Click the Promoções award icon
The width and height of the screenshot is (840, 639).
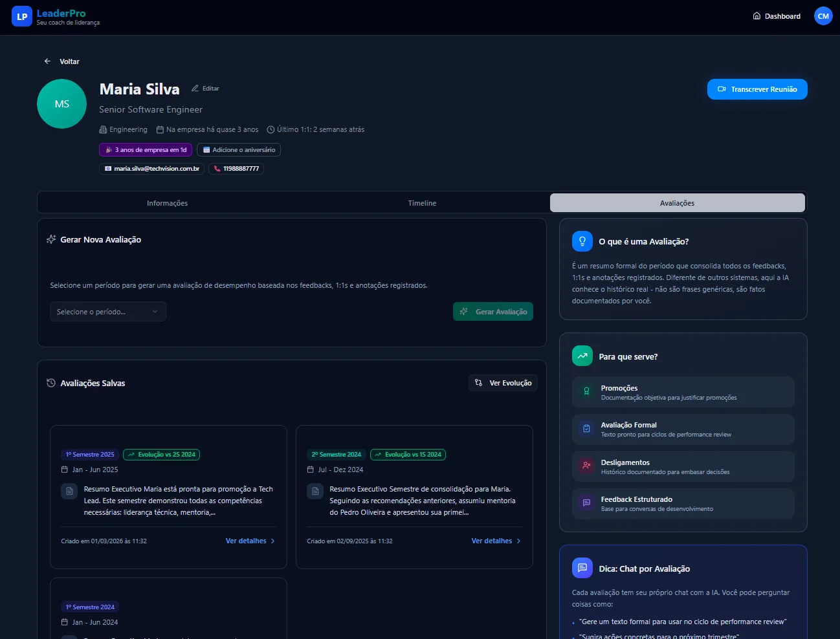(x=586, y=392)
